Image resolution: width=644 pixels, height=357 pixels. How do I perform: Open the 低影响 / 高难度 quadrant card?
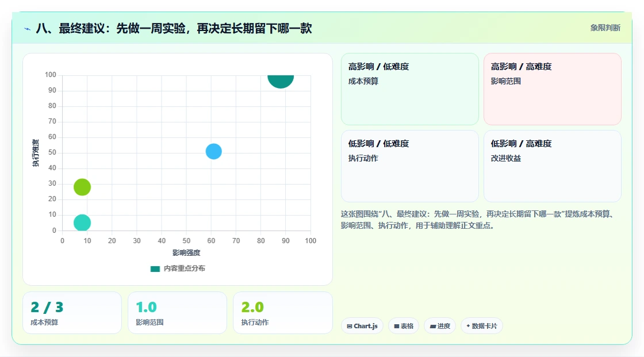point(553,166)
